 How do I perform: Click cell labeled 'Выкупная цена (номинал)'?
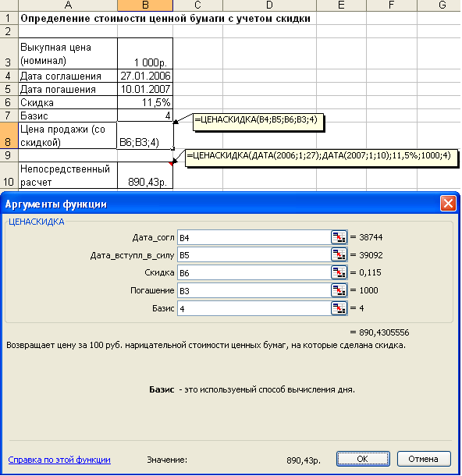[x=68, y=53]
